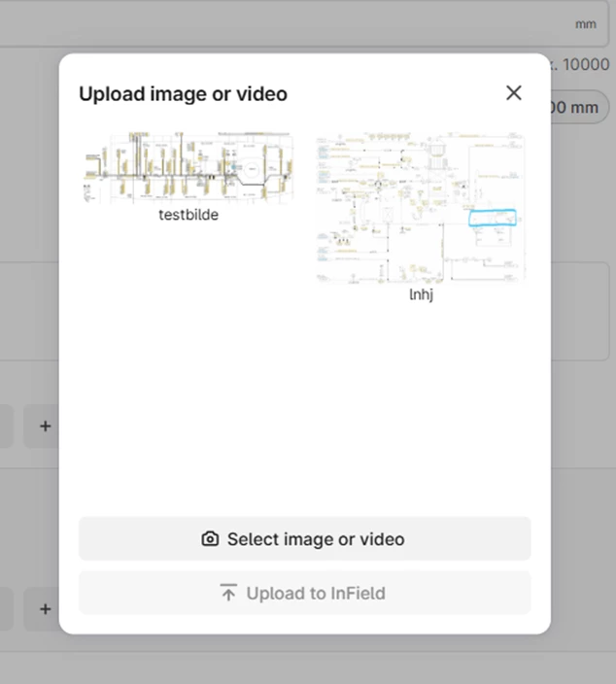Click the text area left of dialog

click(x=29, y=311)
